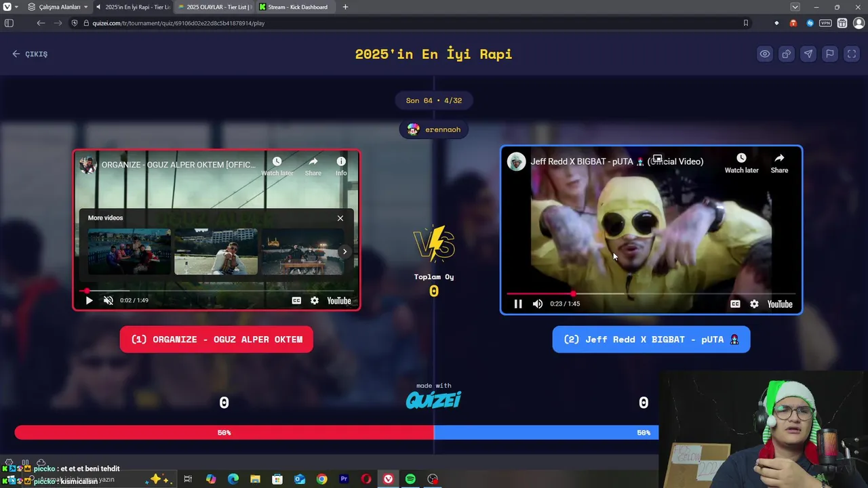Toggle fullscreen icon in quiz header
868x488 pixels.
point(851,54)
